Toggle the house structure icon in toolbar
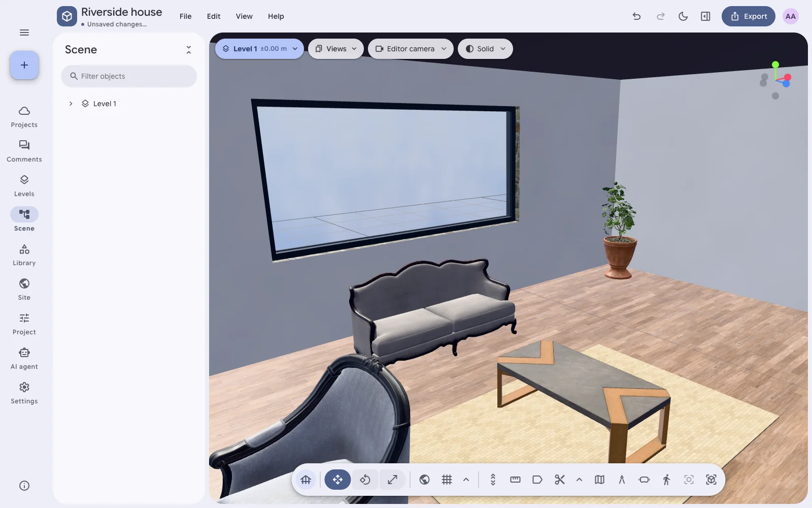This screenshot has width=812, height=508. pos(306,480)
